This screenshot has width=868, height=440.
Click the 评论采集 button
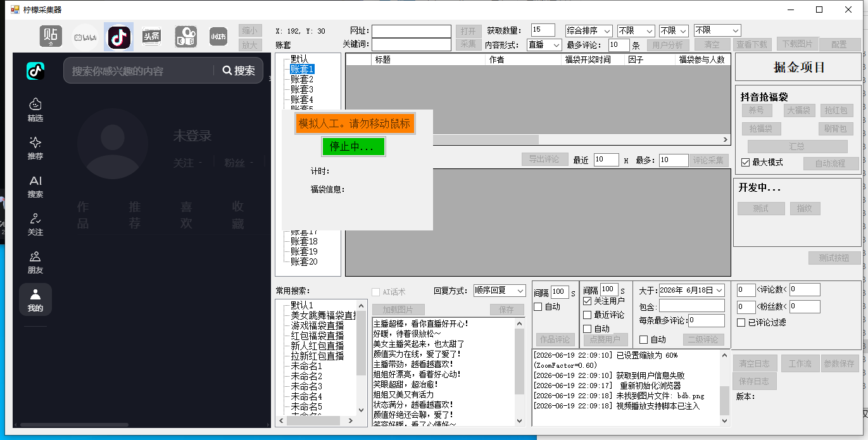click(709, 160)
